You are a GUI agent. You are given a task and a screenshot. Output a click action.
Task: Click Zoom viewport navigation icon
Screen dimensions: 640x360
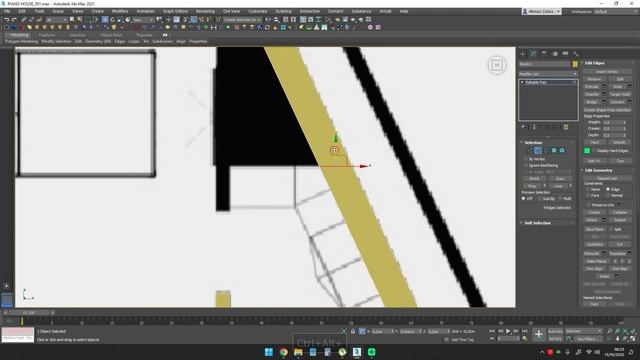pyautogui.click(x=610, y=331)
